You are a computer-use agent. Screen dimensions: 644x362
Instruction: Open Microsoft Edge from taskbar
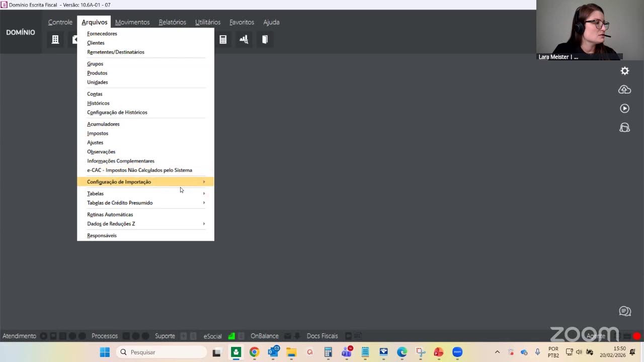point(402,352)
